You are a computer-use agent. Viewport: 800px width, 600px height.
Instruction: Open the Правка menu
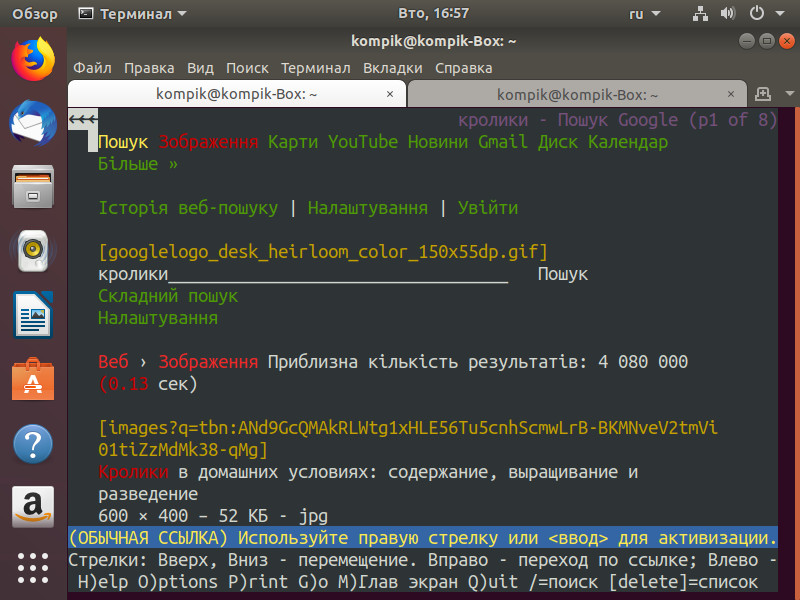tap(149, 68)
